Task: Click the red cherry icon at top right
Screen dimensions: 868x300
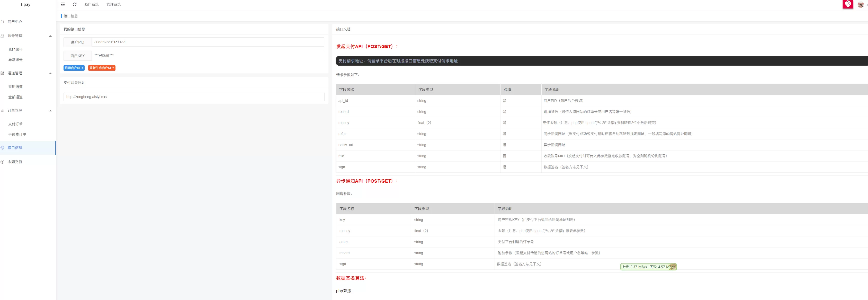Action: (x=847, y=4)
